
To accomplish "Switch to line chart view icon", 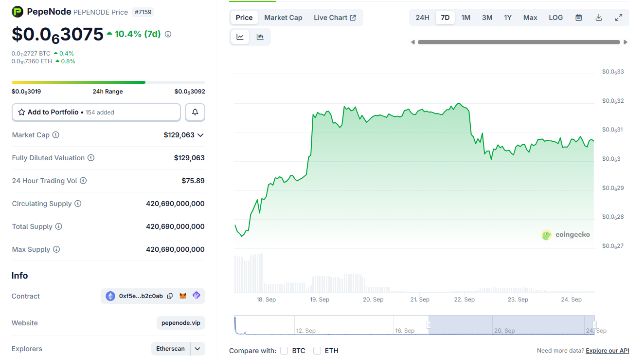I will (240, 37).
